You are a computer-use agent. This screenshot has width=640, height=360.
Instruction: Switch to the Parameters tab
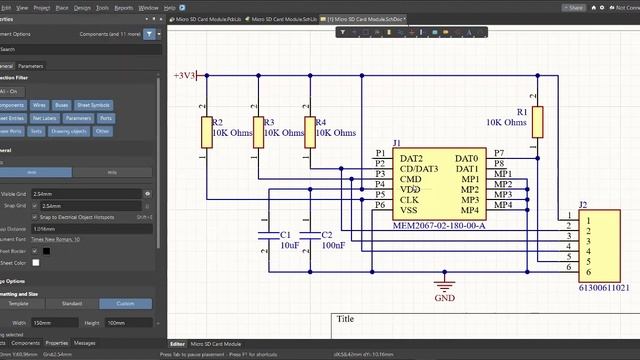31,66
